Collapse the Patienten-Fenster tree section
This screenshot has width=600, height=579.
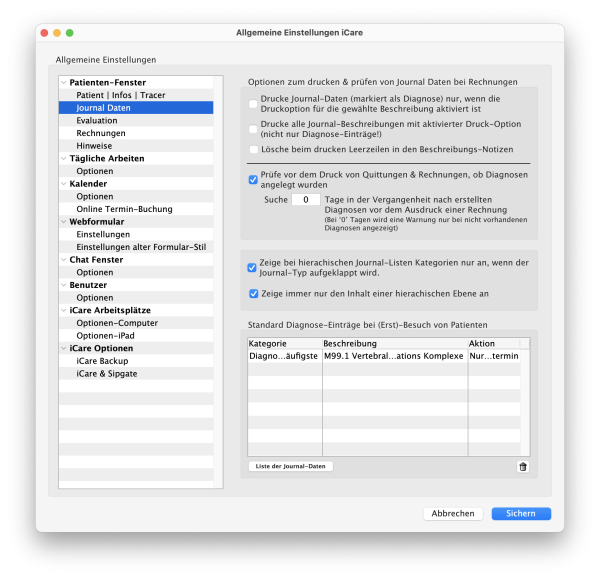coord(63,82)
